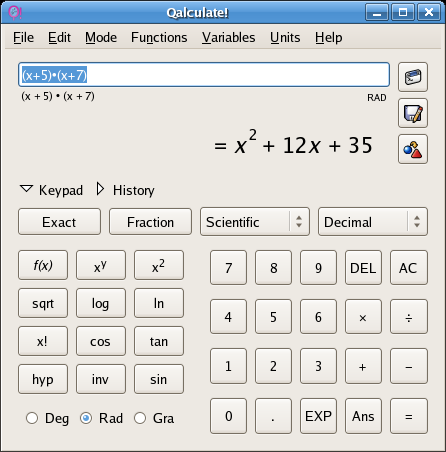This screenshot has width=446, height=452.
Task: Click the DEL keypad button
Action: [x=363, y=268]
